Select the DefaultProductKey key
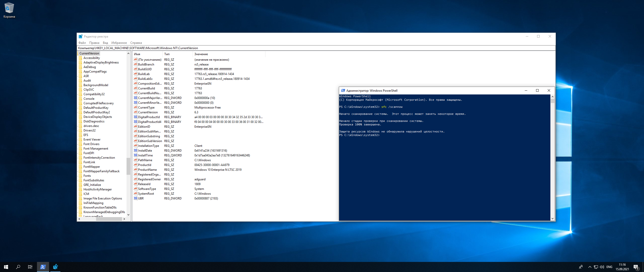The width and height of the screenshot is (644, 272). click(96, 108)
